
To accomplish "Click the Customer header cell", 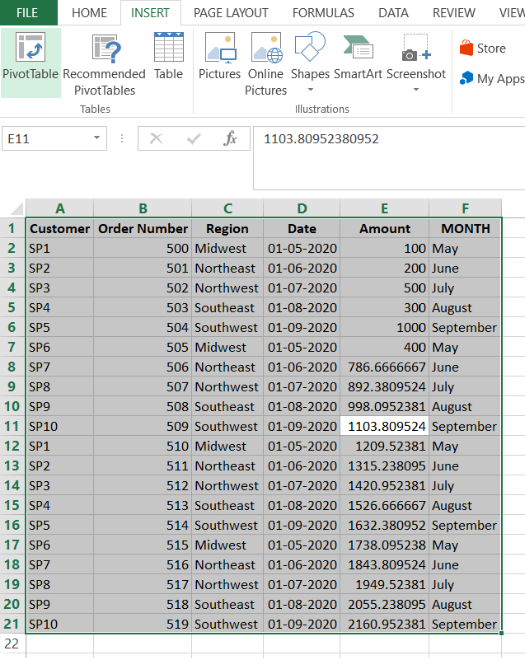I will [60, 228].
